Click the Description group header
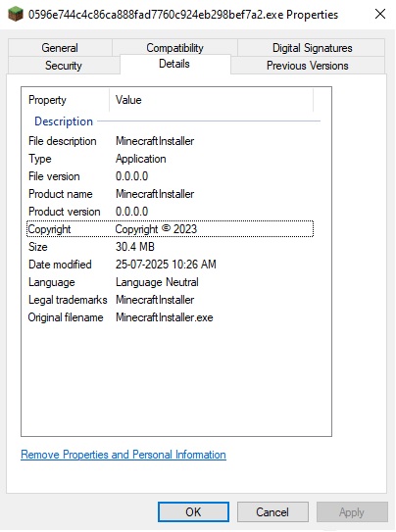The image size is (396, 532). pos(64,121)
